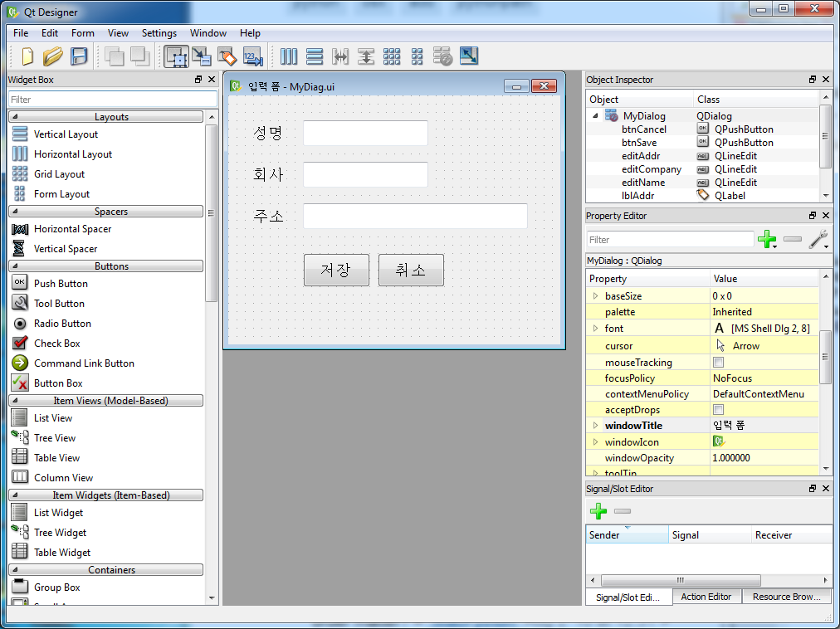Click the 저장 button on the form
This screenshot has width=840, height=629.
tap(336, 270)
